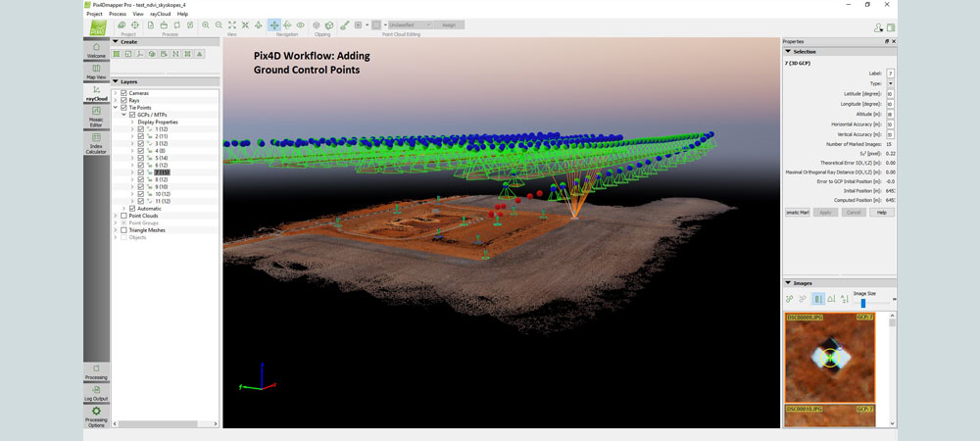Image resolution: width=980 pixels, height=441 pixels.
Task: Expand the Triangle Meshes tree node
Action: [x=115, y=230]
